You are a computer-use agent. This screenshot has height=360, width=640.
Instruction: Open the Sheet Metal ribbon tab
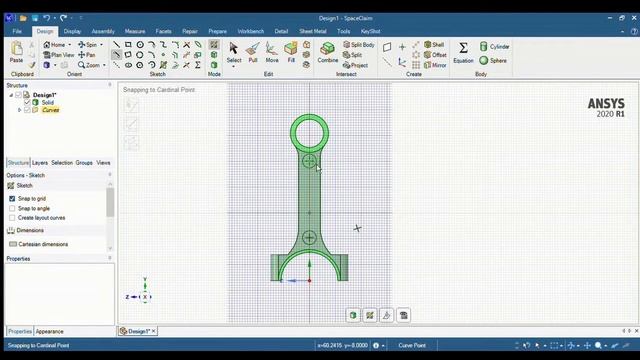313,31
